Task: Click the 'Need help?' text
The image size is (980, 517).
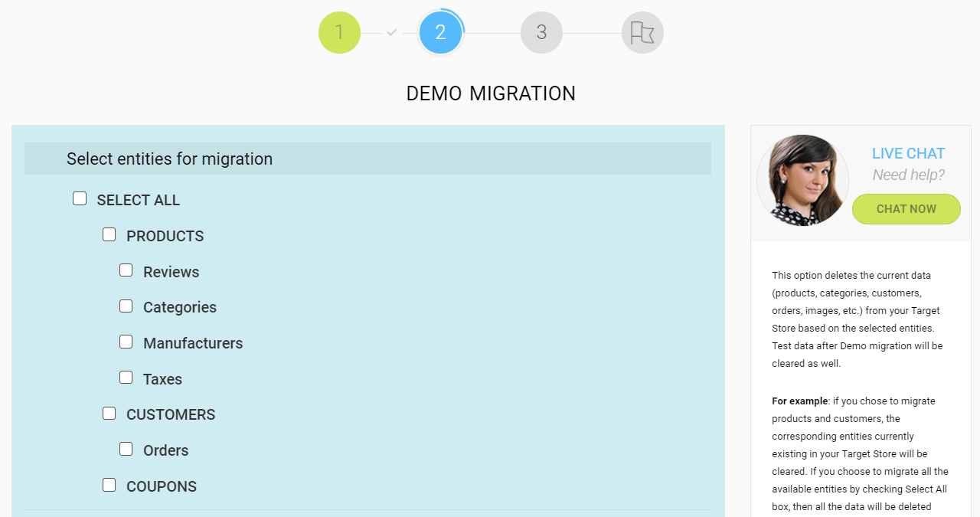Action: tap(909, 175)
